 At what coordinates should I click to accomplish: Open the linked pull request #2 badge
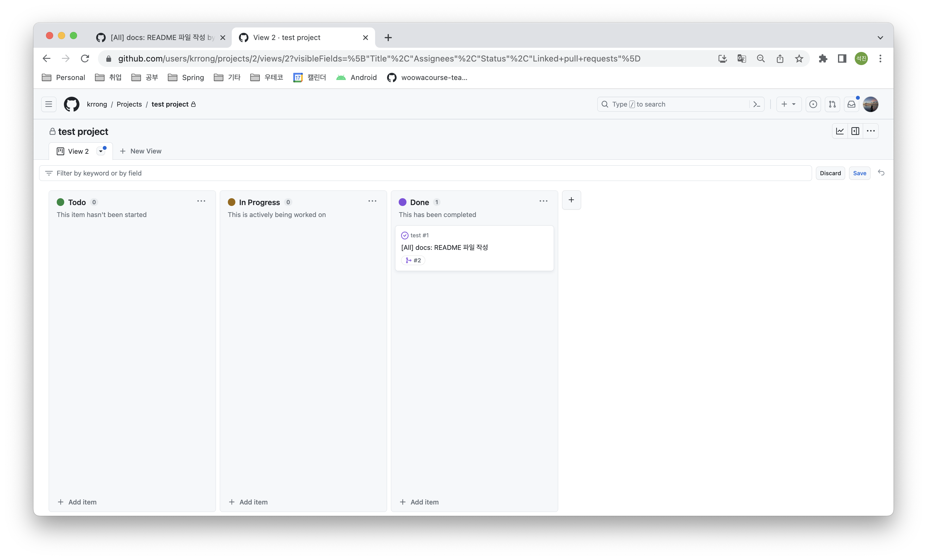pos(413,260)
